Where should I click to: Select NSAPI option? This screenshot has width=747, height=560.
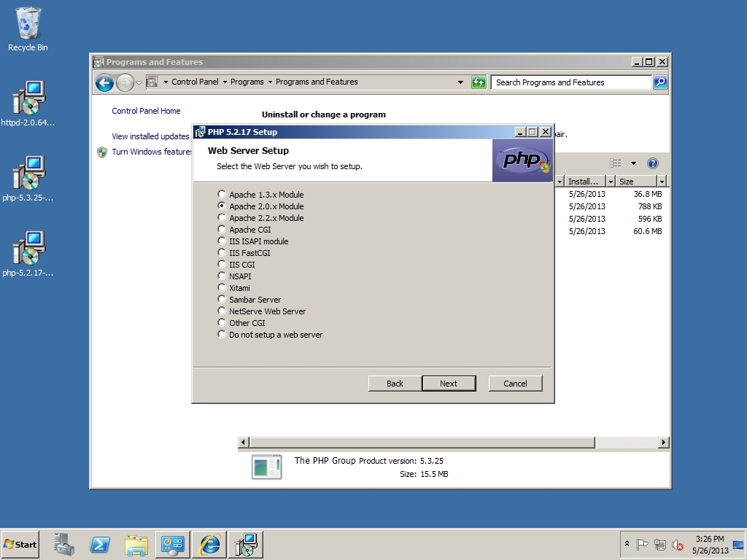(x=222, y=276)
